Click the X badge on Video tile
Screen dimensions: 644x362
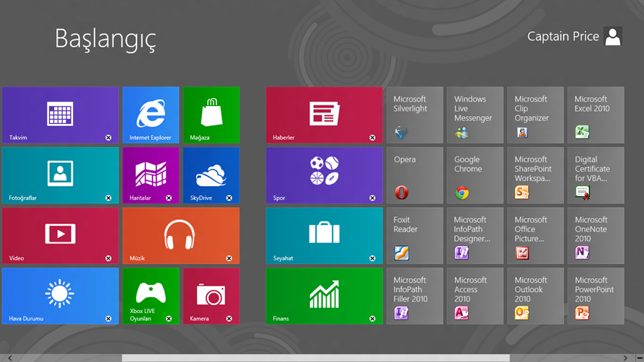(108, 258)
